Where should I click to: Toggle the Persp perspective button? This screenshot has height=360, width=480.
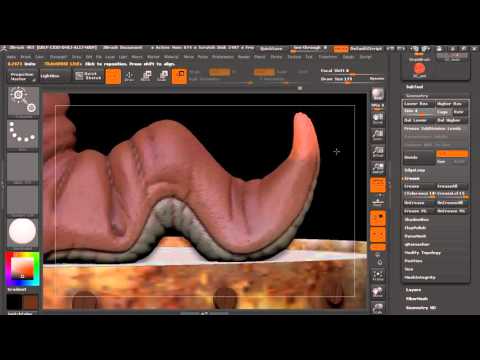click(x=378, y=185)
